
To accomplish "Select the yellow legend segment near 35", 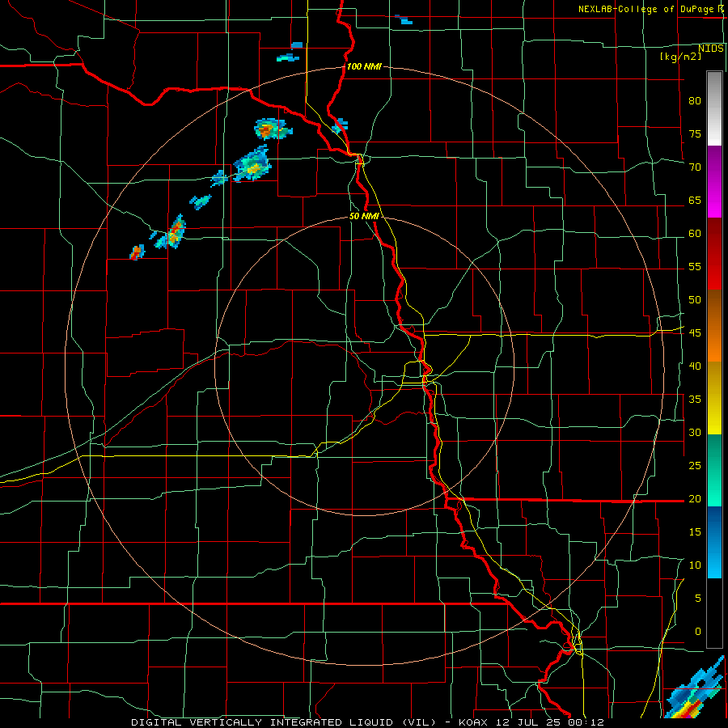I will click(714, 398).
